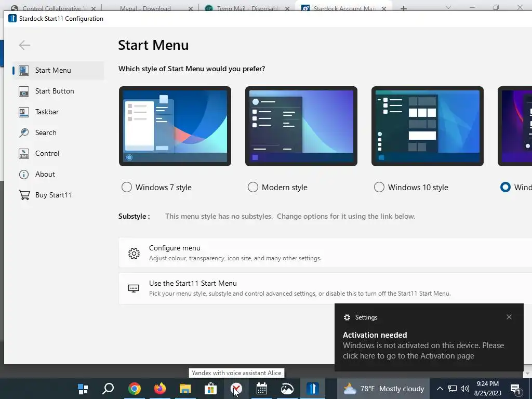Open the clock showing 9:24 PM
This screenshot has height=399, width=532.
point(487,389)
